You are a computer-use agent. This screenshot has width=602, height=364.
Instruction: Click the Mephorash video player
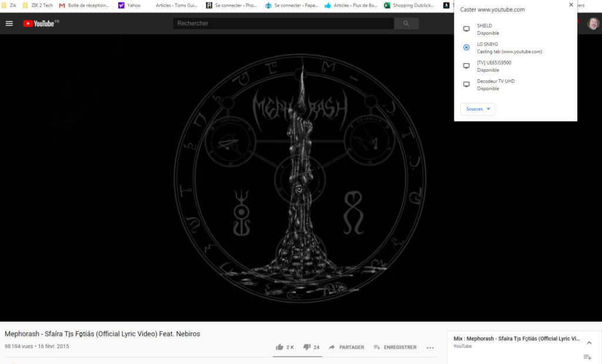coord(301,178)
